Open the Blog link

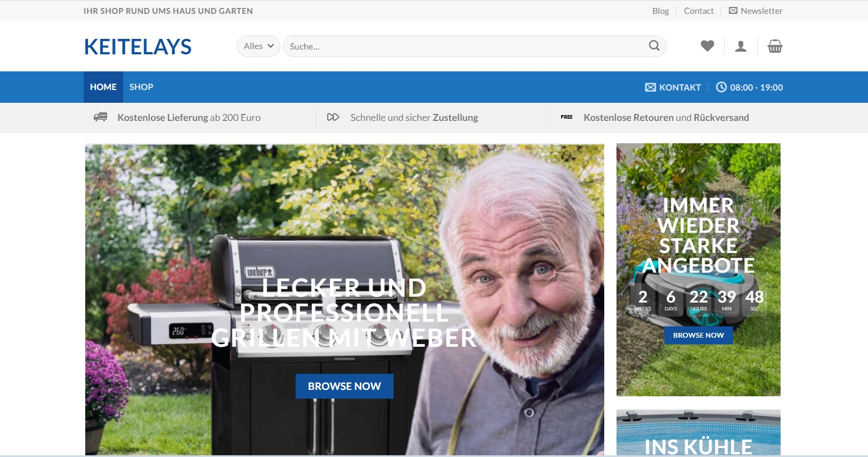tap(661, 11)
